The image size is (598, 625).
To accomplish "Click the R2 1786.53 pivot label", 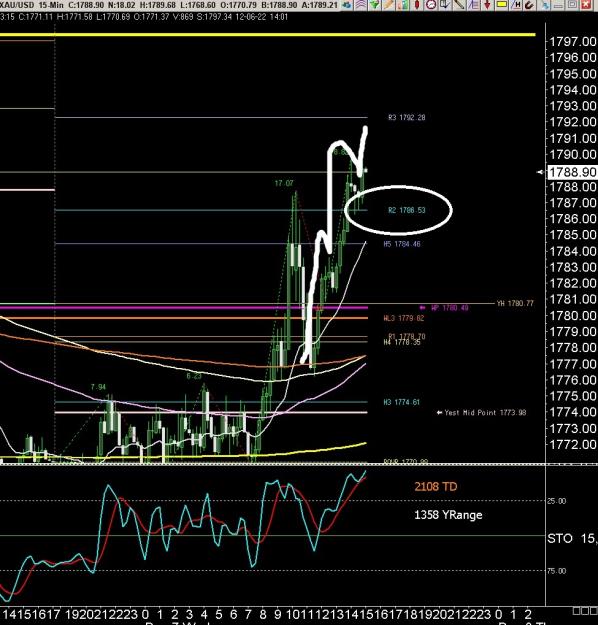I will [407, 210].
